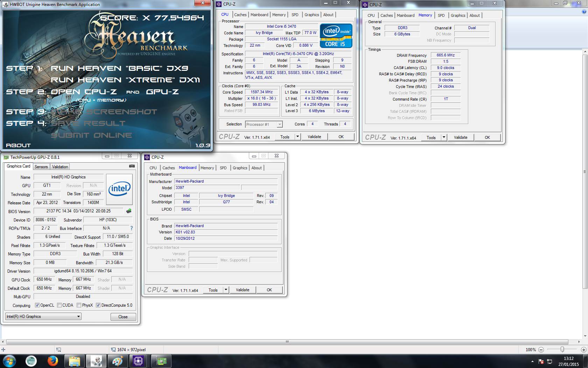Viewport: 588px width, 368px height.
Task: Switch to Validation tab in GPU-Z
Action: (x=60, y=167)
